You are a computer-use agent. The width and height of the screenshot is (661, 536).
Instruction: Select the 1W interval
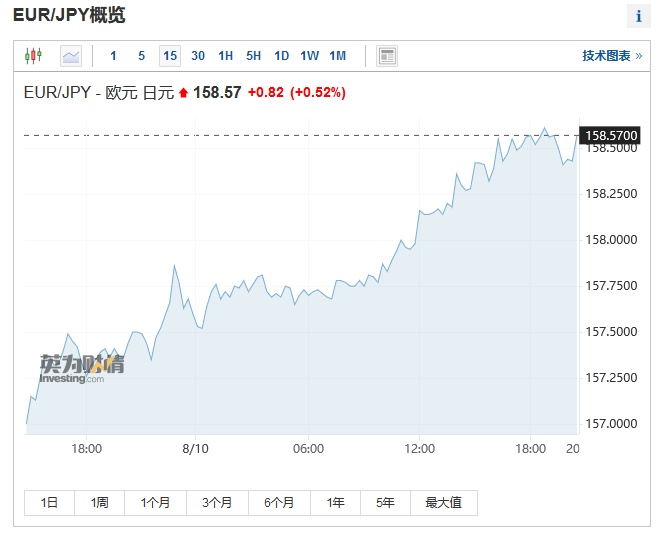[310, 56]
